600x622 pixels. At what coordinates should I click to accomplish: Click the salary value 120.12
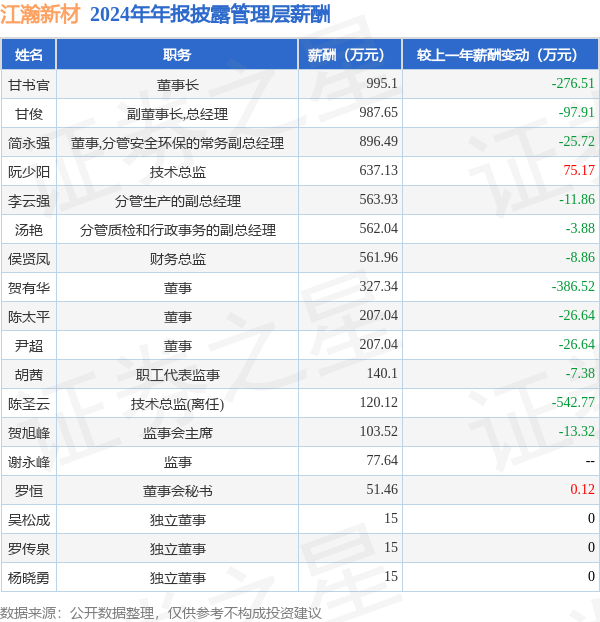378,402
